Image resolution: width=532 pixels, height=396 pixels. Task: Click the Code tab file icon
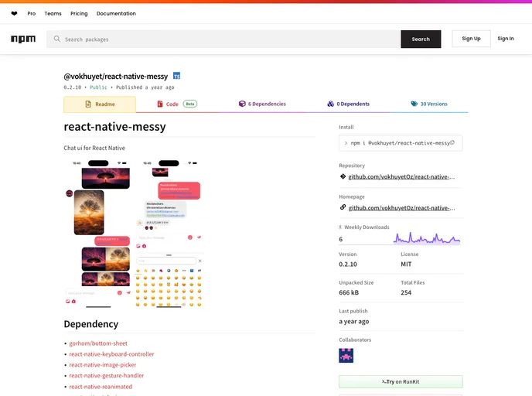pyautogui.click(x=160, y=104)
